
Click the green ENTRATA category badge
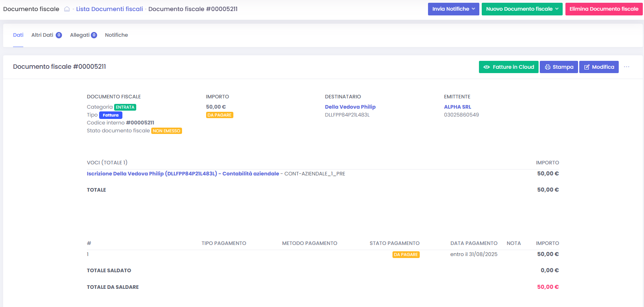point(125,107)
